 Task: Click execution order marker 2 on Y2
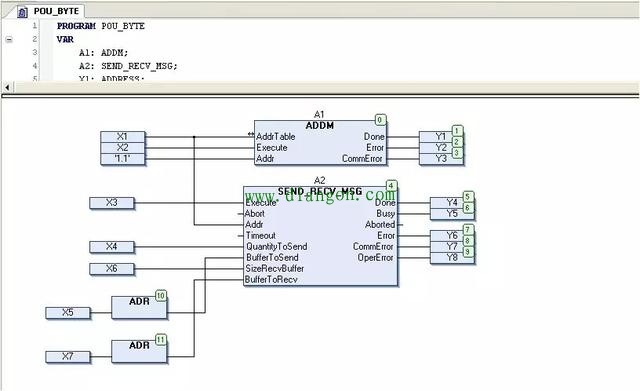pos(458,142)
